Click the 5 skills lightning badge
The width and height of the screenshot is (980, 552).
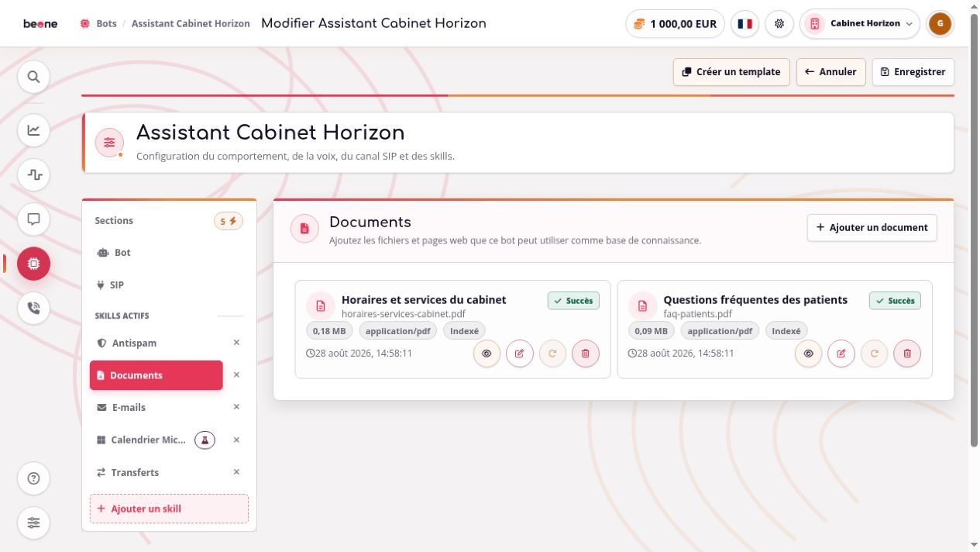(229, 221)
